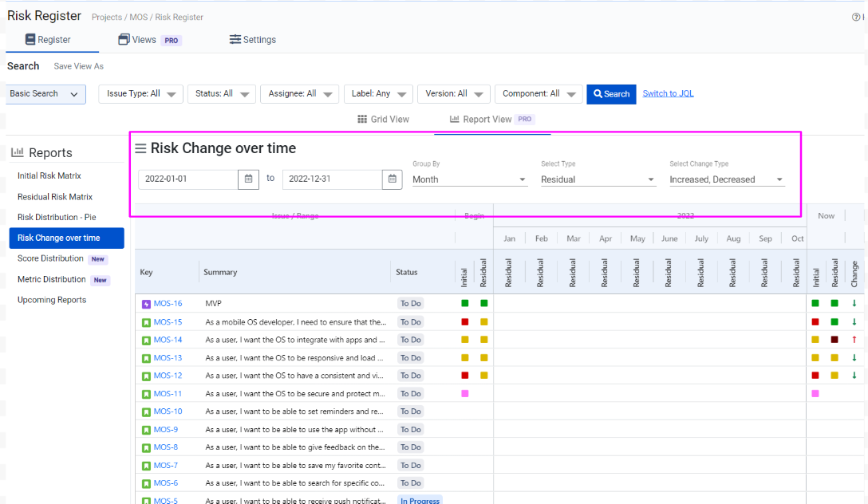Image resolution: width=868 pixels, height=504 pixels.
Task: Click the MOS-16 epic issue type icon
Action: (x=146, y=304)
